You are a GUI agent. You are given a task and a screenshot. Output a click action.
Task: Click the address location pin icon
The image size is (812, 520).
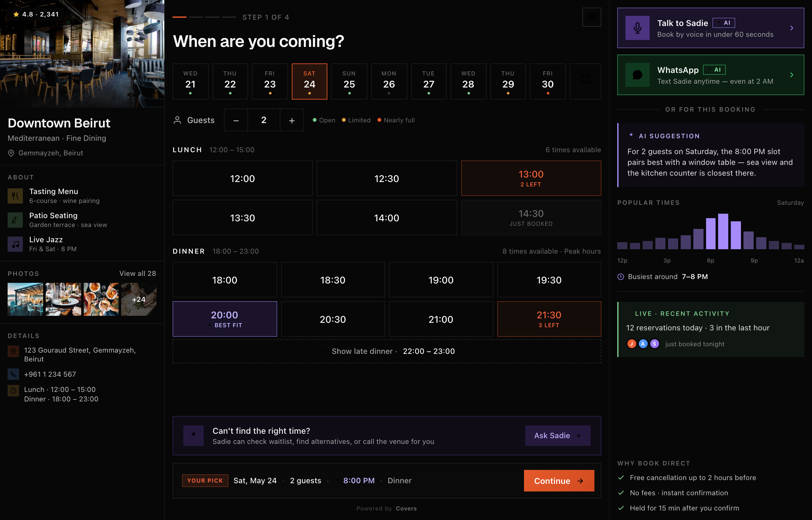pos(13,351)
